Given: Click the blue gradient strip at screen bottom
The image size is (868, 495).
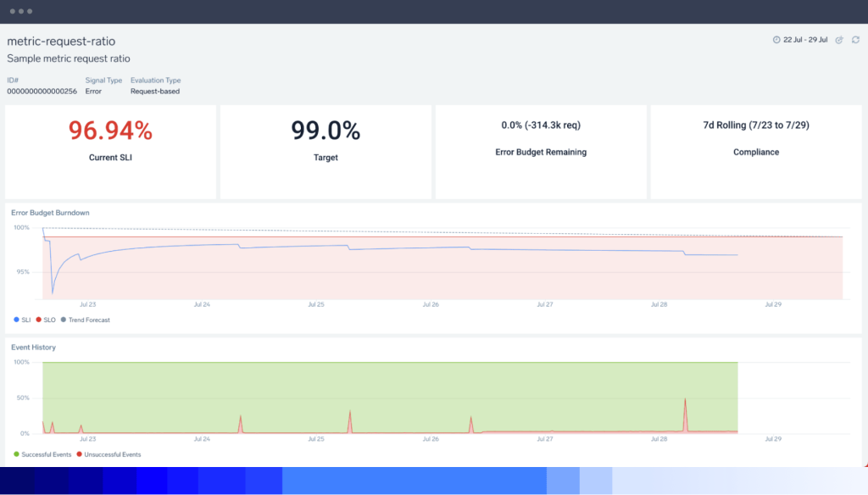Looking at the screenshot, I should click(x=434, y=483).
